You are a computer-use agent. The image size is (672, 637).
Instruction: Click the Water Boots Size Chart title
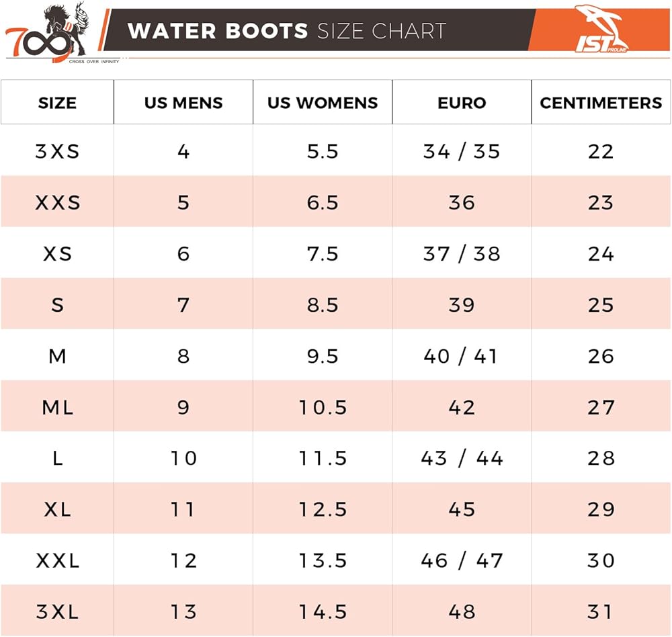click(287, 31)
